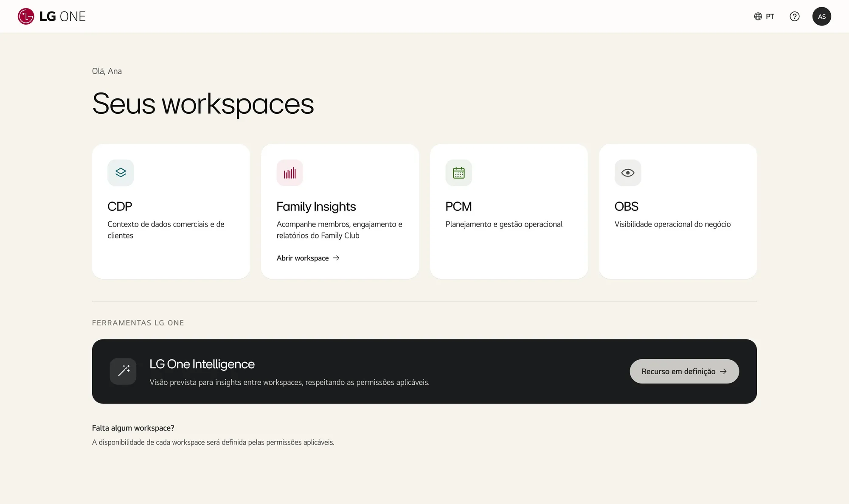Select the Seus workspaces heading
This screenshot has width=849, height=504.
coord(203,104)
